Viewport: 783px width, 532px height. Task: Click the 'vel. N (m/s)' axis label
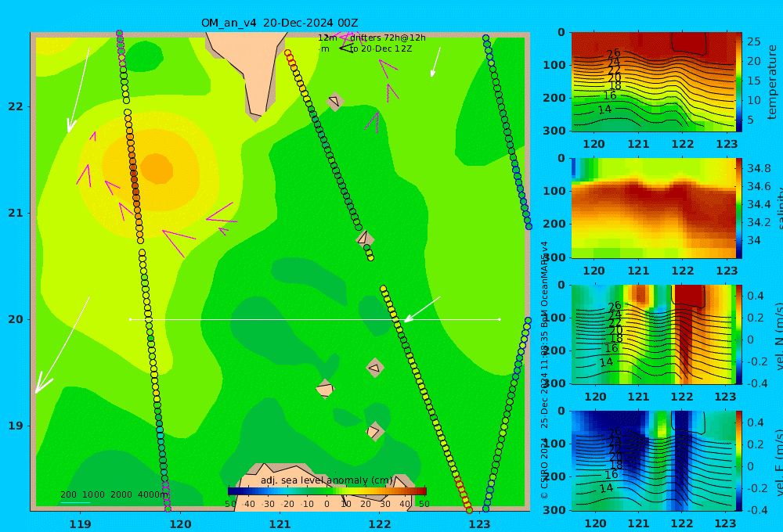[x=778, y=336]
